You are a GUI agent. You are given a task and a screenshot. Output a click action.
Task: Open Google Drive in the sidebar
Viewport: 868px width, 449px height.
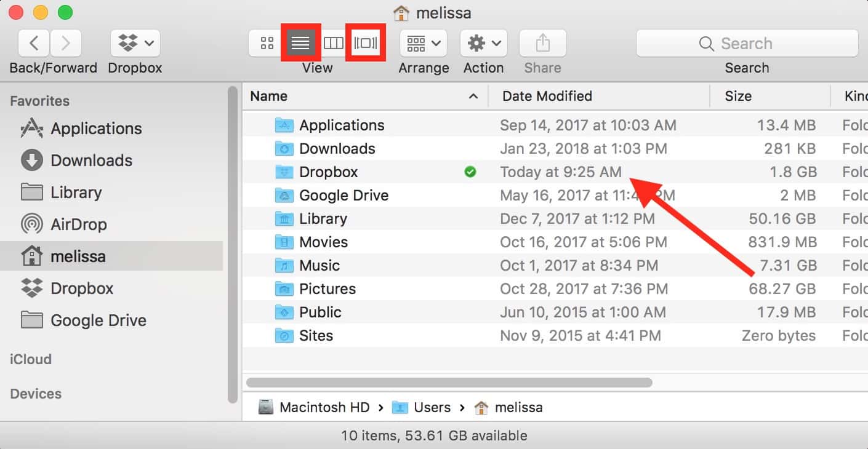[x=98, y=320]
